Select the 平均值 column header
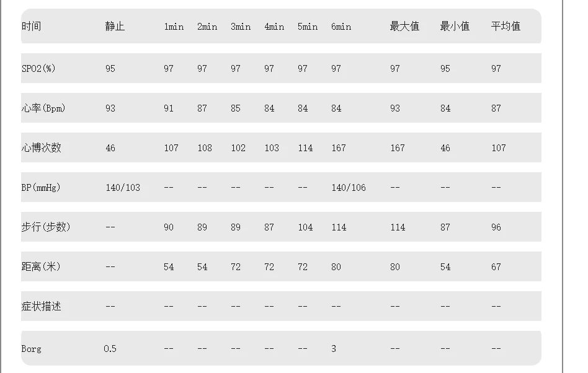Screen dimensions: 588x373 (506, 26)
